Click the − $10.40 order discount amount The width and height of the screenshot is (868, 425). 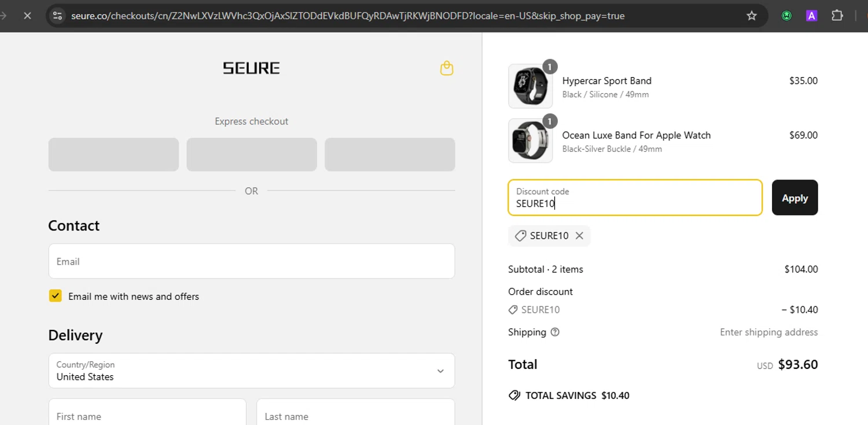point(800,310)
